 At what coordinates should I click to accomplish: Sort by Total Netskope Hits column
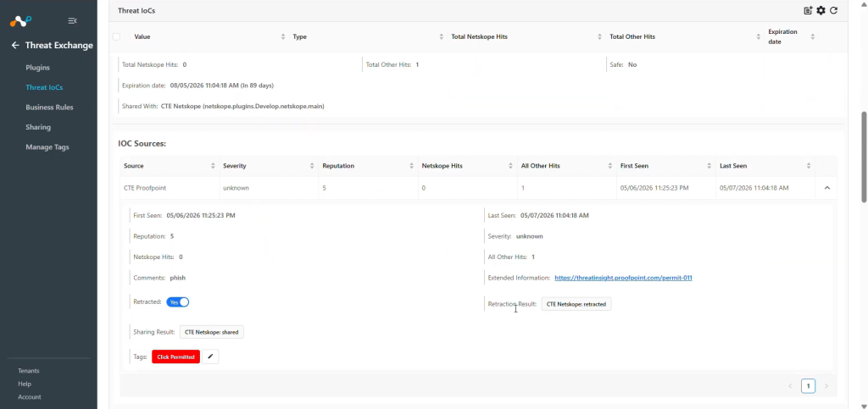[599, 37]
